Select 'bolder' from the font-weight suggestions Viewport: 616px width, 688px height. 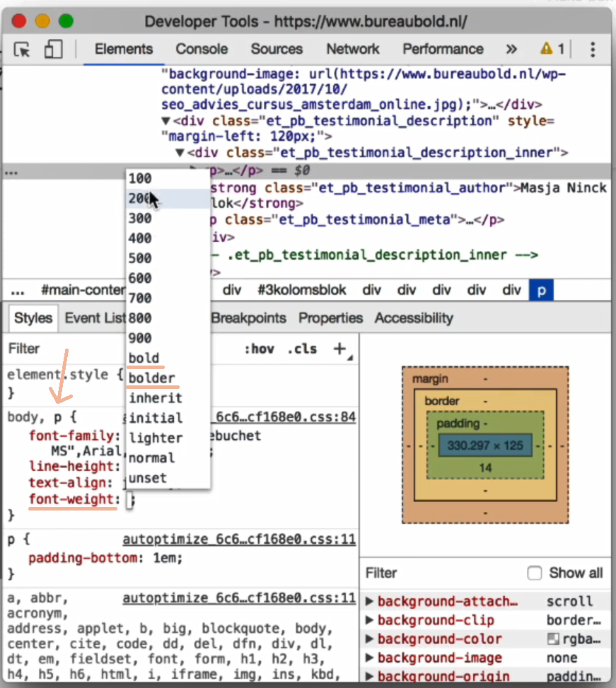[x=151, y=378]
